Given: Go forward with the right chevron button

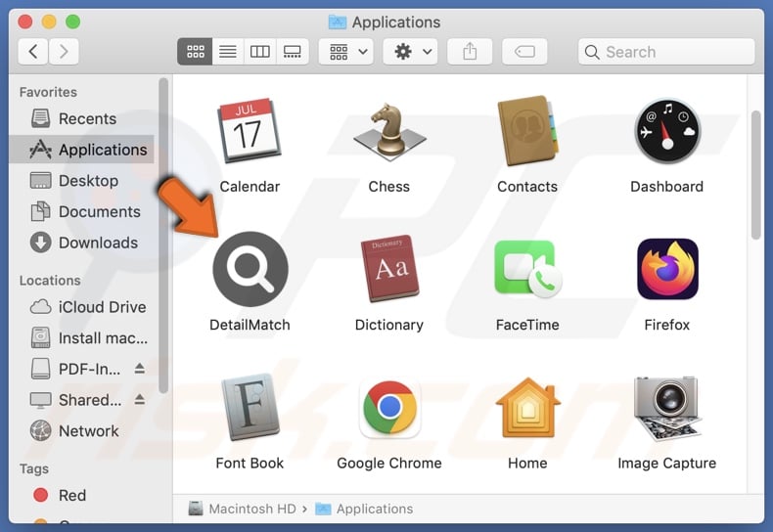Looking at the screenshot, I should click(x=64, y=51).
